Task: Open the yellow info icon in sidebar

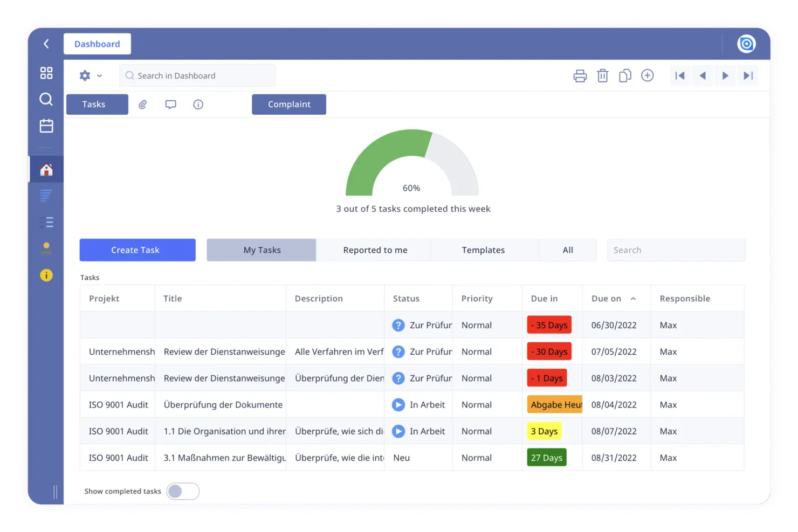Action: point(46,275)
